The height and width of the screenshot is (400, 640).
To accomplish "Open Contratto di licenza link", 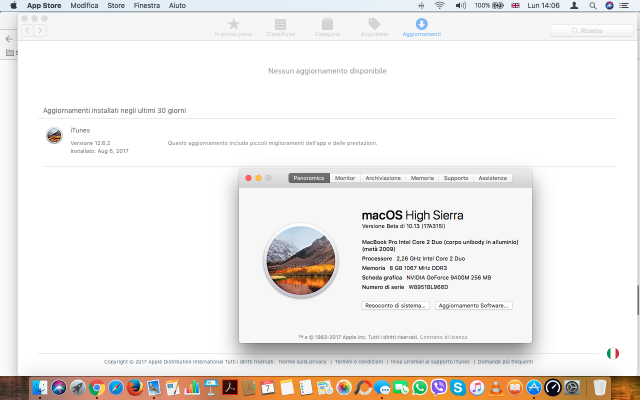I will coord(443,337).
